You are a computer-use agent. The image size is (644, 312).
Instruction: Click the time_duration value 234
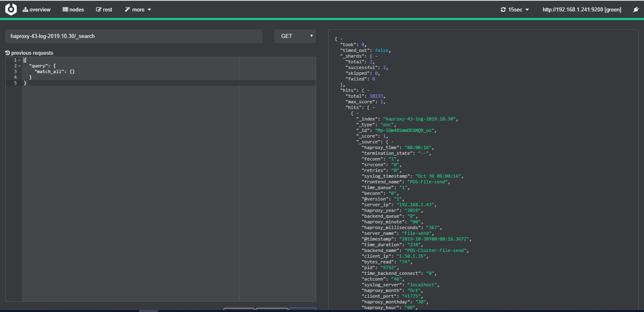[414, 245]
